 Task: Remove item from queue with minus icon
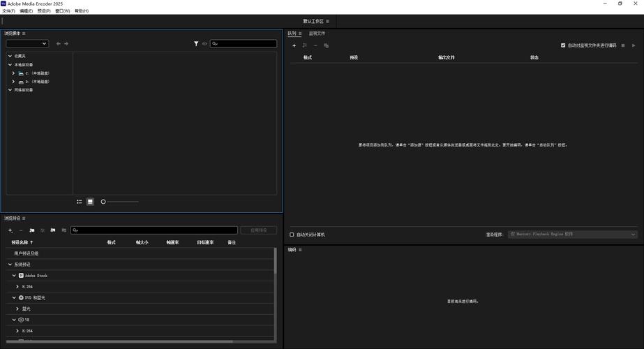click(315, 45)
